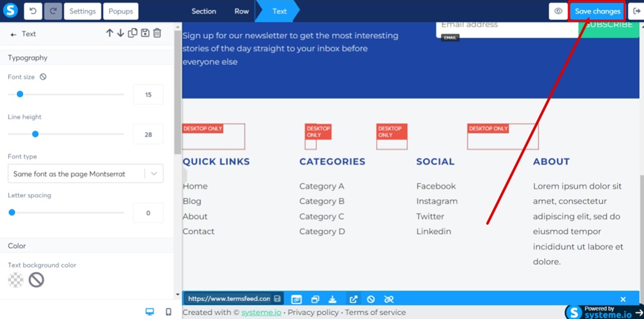Redo the last change
The image size is (644, 319).
coord(53,11)
